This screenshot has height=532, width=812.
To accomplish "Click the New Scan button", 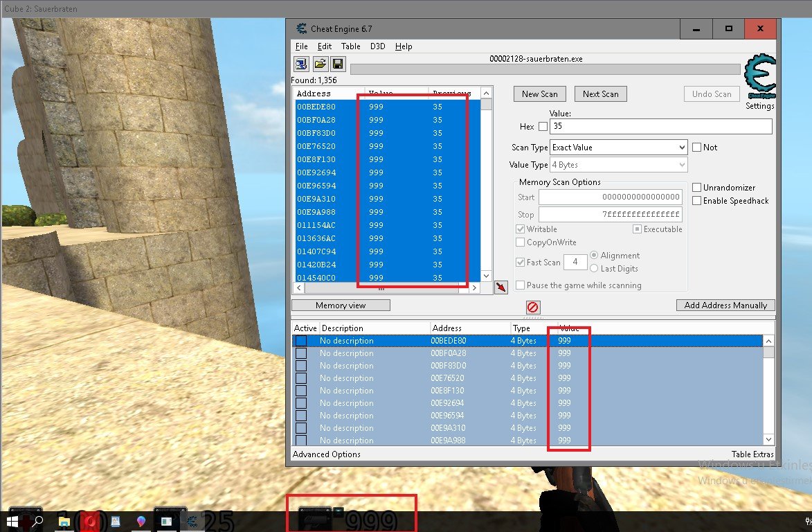I will click(540, 94).
